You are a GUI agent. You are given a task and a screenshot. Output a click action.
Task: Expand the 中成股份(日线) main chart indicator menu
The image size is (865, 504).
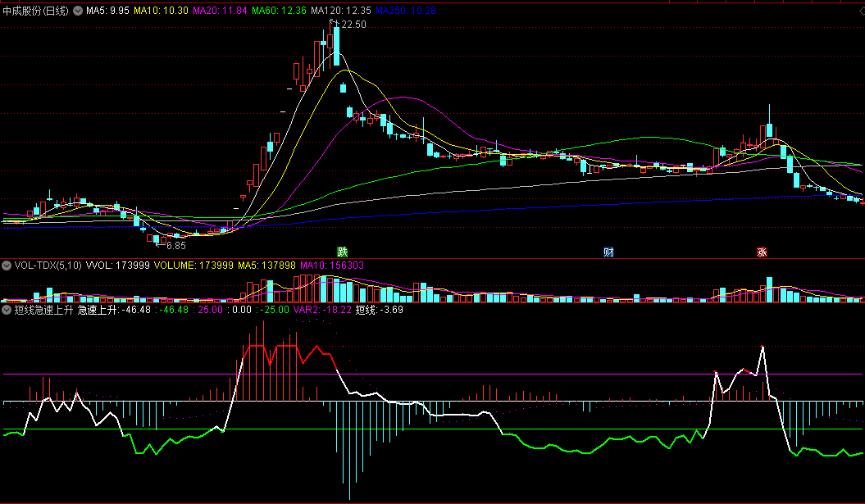point(78,11)
